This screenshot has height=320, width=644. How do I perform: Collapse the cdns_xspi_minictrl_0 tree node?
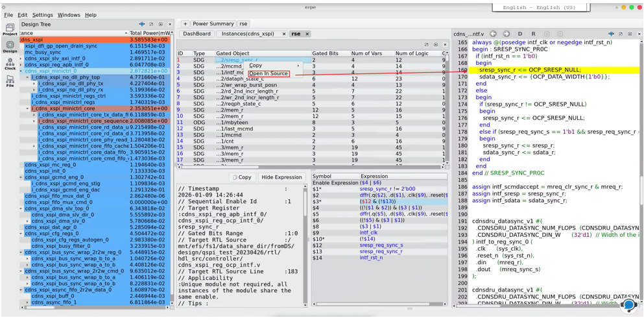21,71
